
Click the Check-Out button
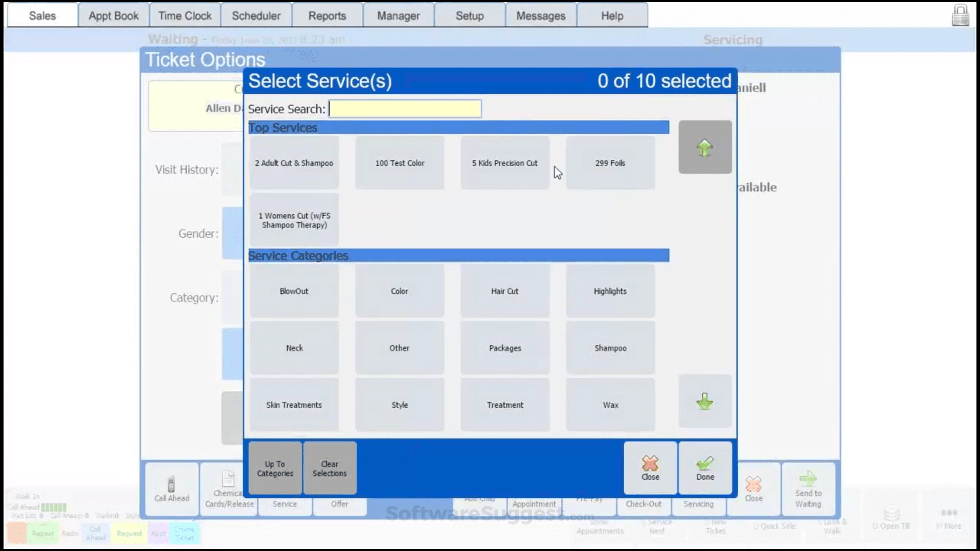click(644, 504)
